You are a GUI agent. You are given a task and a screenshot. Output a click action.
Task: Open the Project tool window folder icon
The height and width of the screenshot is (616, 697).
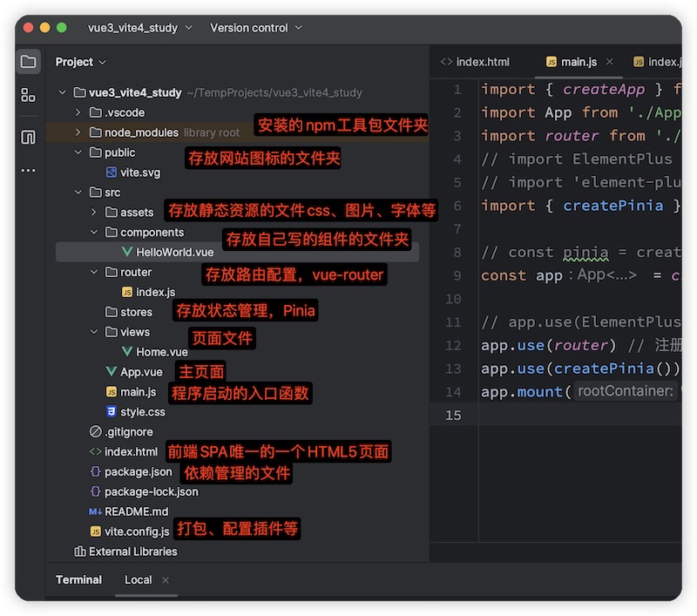pos(29,61)
